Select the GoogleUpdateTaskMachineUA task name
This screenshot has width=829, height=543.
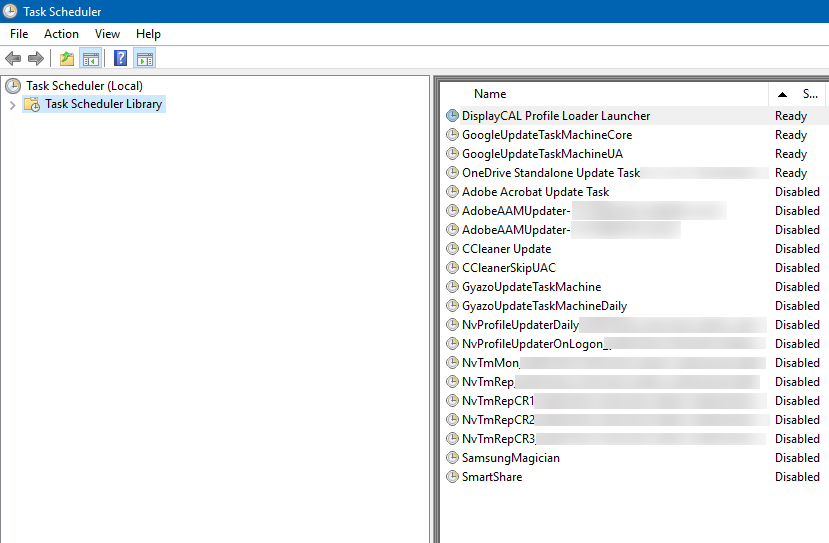click(542, 154)
